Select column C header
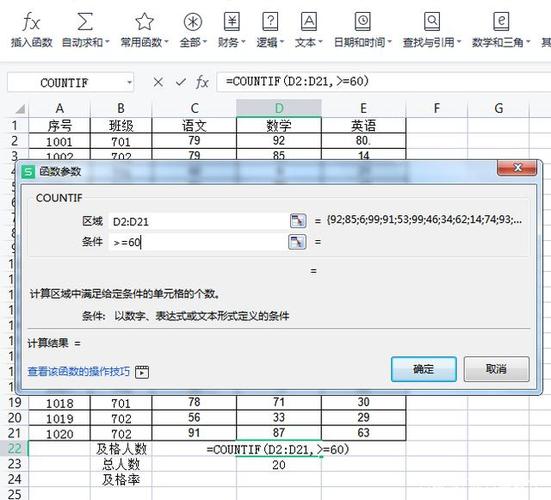551x500 pixels. (194, 108)
